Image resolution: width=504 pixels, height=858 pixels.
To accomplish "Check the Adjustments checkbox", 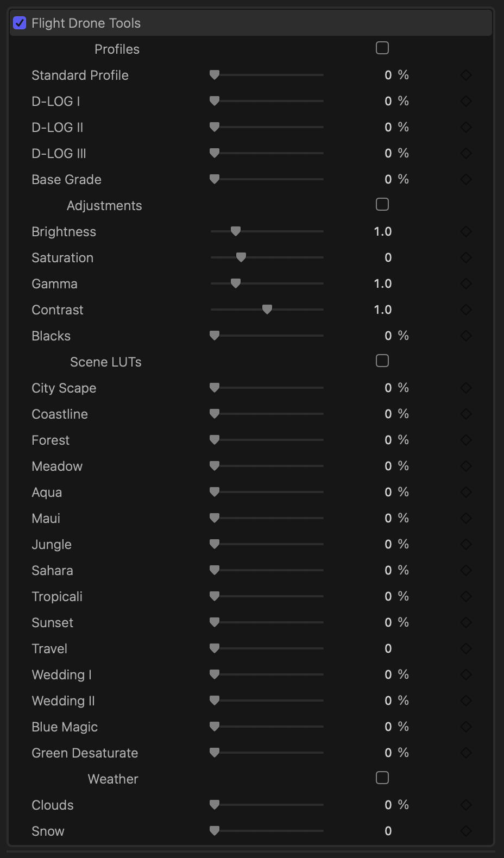I will point(382,205).
